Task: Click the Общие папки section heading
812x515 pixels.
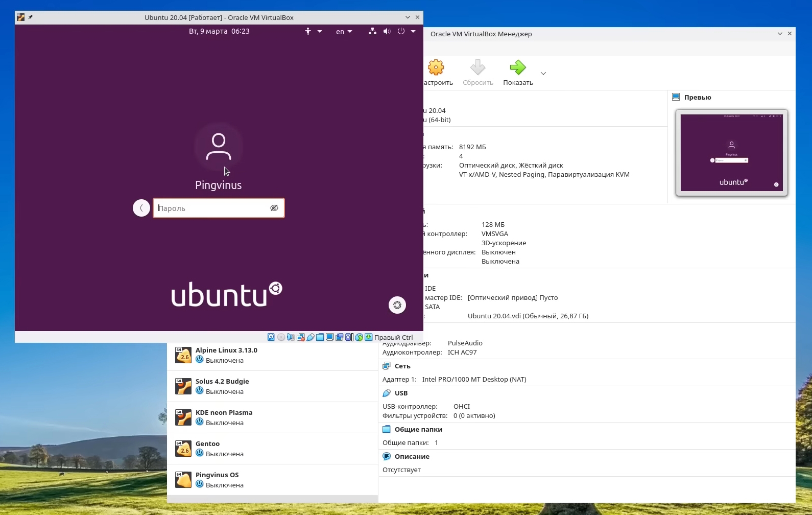Action: point(418,430)
